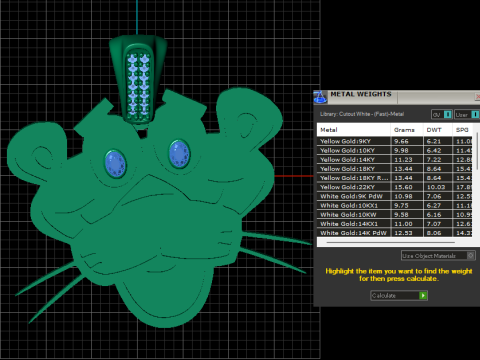Select the Yellow Gold:18KY R... row
The image size is (480, 360).
[395, 178]
